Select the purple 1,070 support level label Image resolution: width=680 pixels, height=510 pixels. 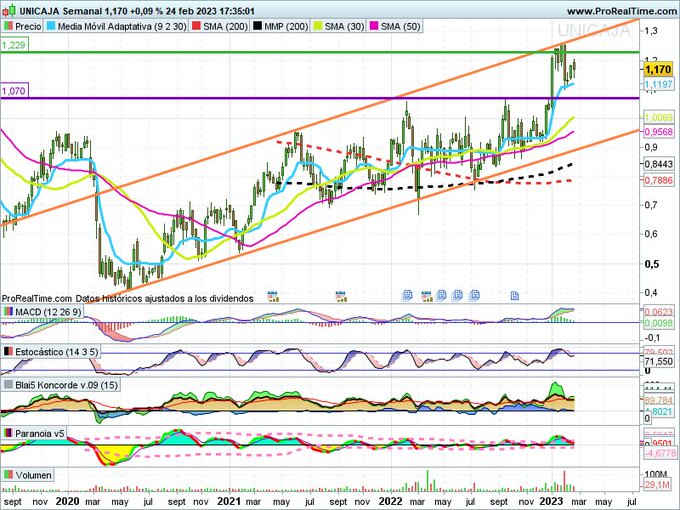pyautogui.click(x=14, y=91)
